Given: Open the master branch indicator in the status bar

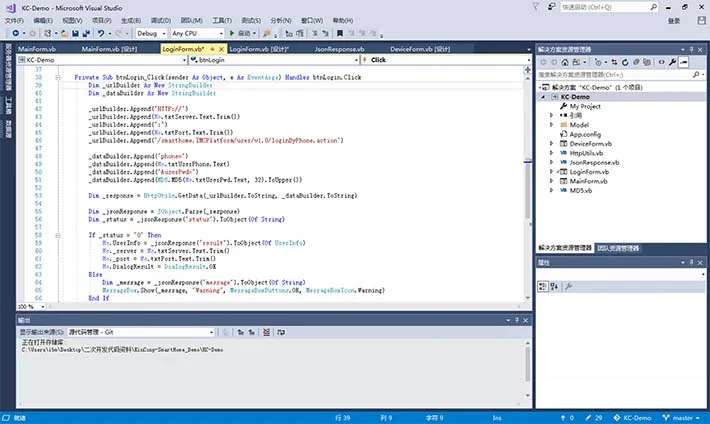Looking at the screenshot, I should coord(681,418).
